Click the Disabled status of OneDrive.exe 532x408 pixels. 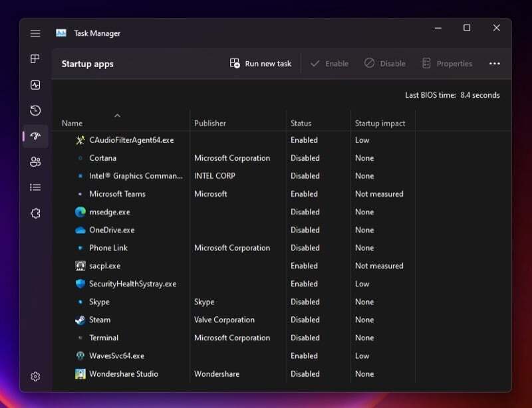coord(305,230)
